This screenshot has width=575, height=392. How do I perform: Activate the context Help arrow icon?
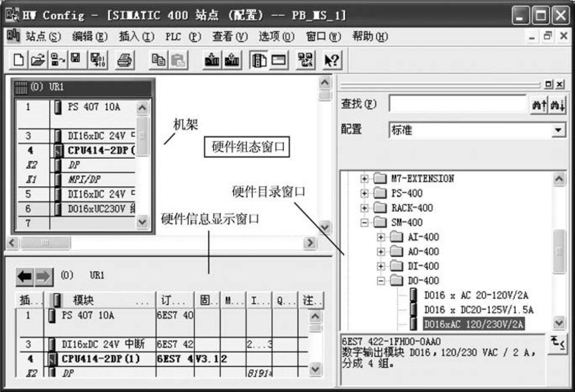331,61
